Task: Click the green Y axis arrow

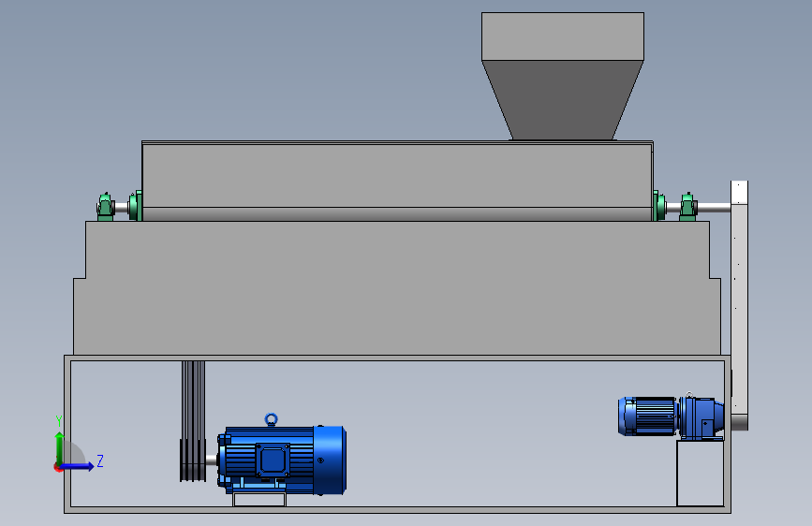Action: (60, 448)
